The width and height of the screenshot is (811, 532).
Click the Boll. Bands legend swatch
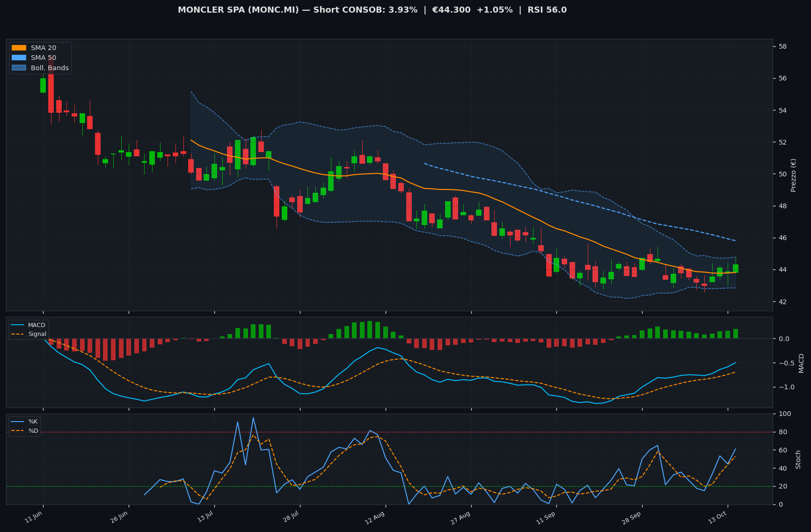19,68
